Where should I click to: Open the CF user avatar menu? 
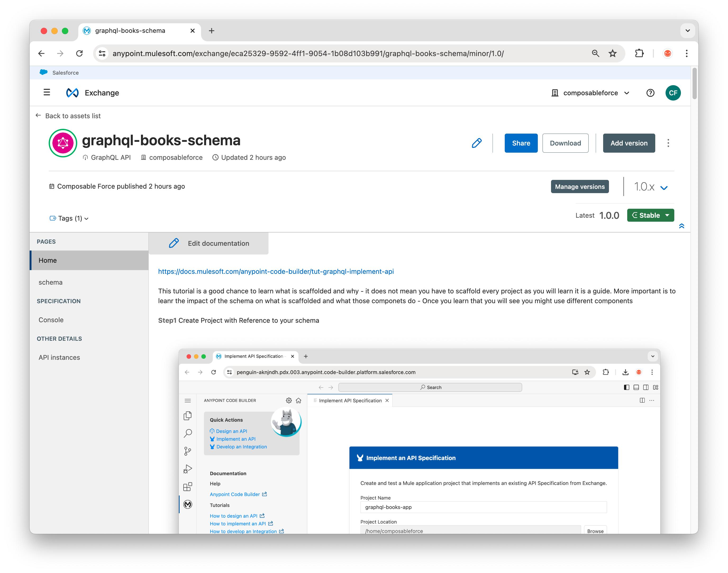click(x=673, y=93)
